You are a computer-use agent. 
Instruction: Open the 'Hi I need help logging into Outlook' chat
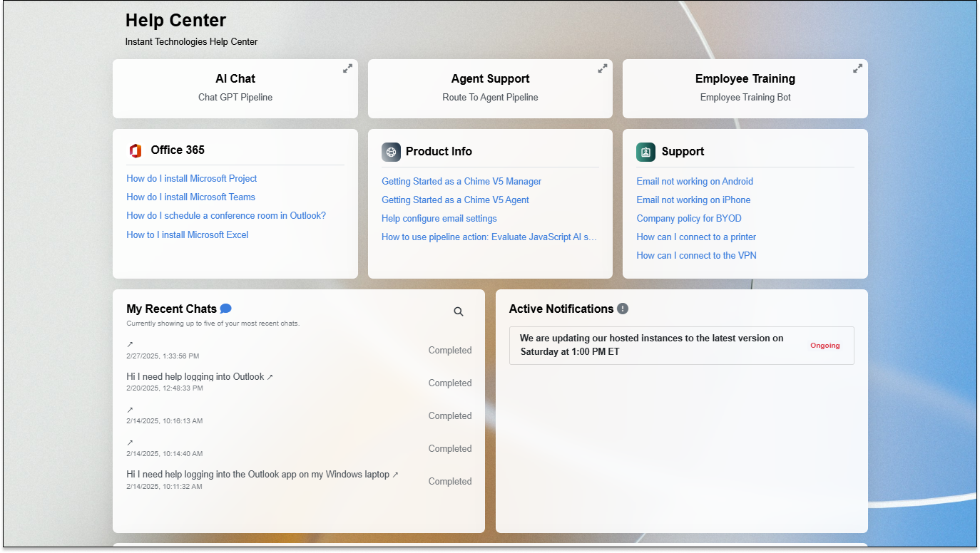200,376
